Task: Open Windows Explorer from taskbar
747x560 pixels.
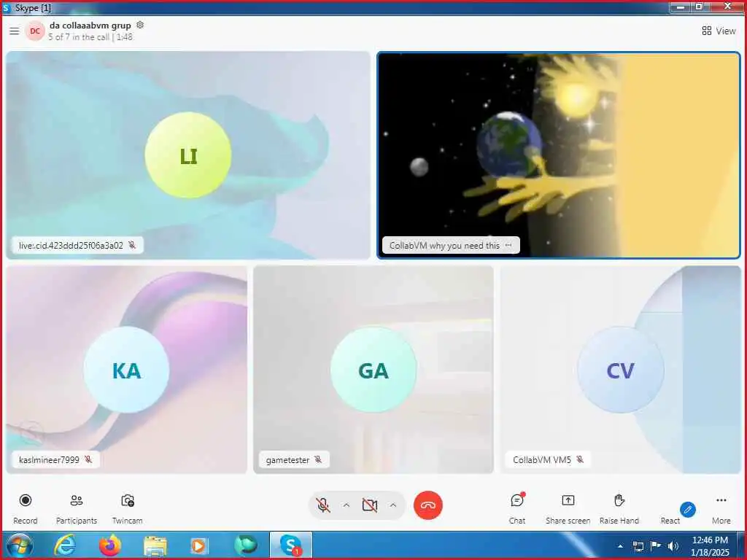Action: (155, 545)
